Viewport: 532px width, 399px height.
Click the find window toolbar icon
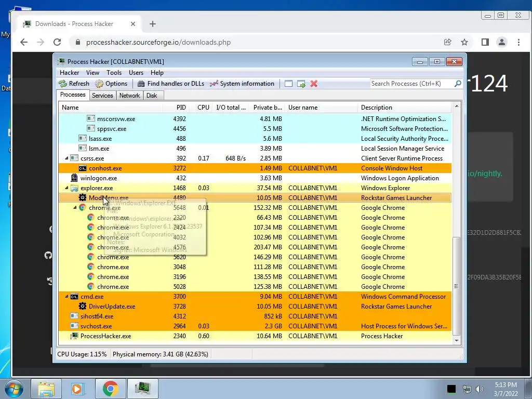tap(288, 84)
